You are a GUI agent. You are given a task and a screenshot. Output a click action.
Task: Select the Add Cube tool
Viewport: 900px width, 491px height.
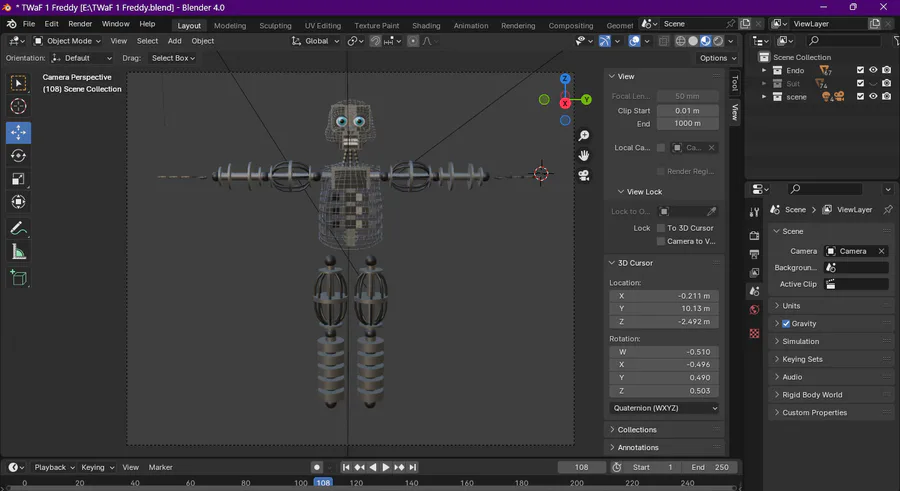point(18,278)
